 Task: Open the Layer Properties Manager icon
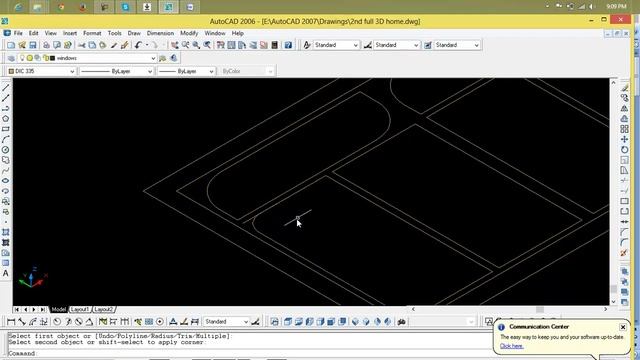pyautogui.click(x=11, y=58)
